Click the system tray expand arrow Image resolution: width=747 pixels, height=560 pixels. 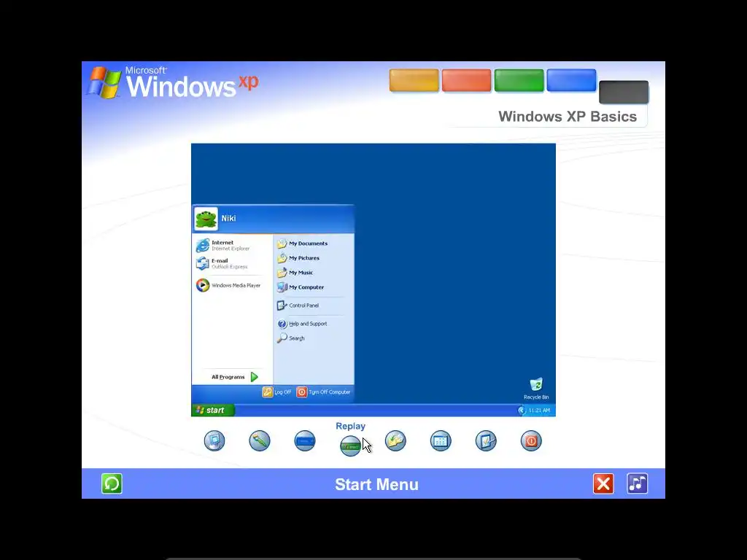522,411
